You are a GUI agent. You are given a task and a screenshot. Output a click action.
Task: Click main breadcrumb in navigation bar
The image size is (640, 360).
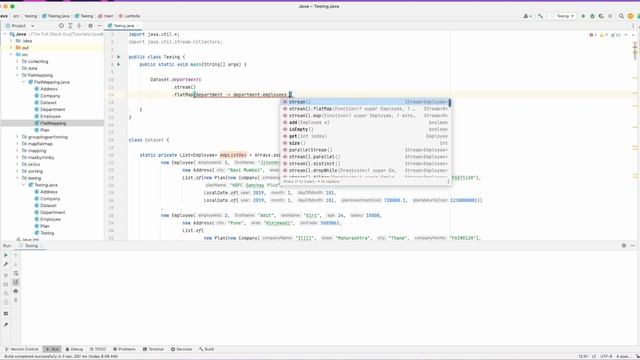tap(106, 16)
